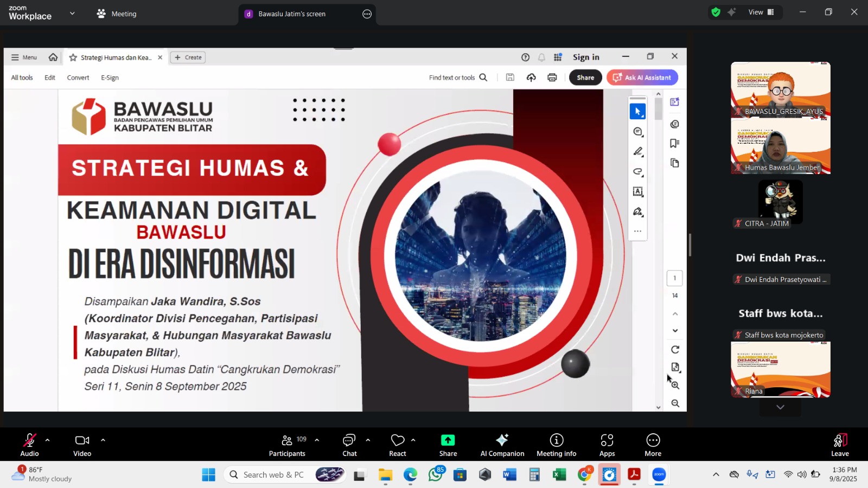Open the Bookmarks panel in Acrobat
Image resolution: width=868 pixels, height=488 pixels.
point(674,143)
